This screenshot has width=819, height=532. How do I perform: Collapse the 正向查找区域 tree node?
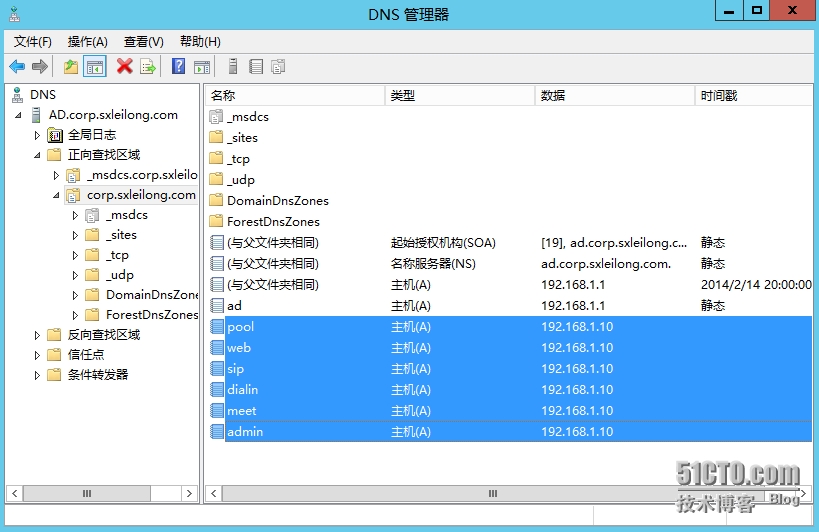click(x=37, y=155)
